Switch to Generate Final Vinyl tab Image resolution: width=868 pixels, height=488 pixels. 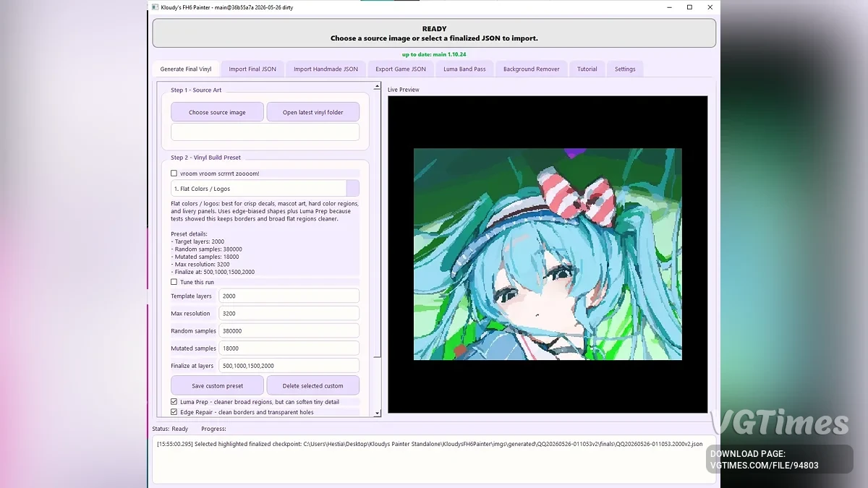point(186,69)
